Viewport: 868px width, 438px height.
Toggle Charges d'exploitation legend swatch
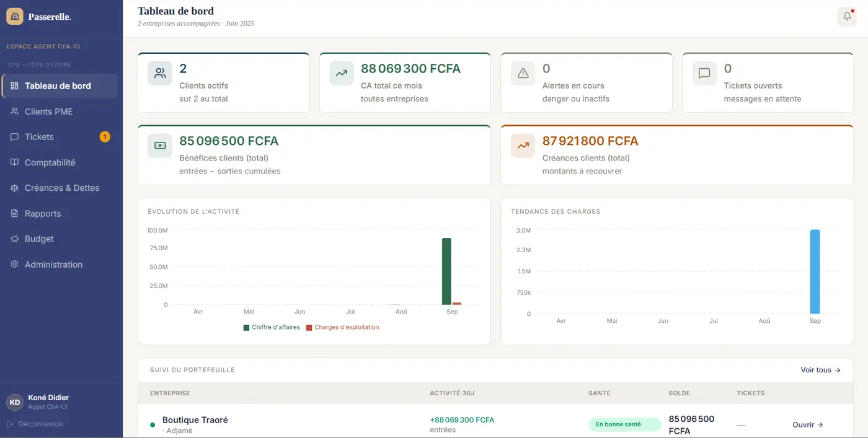(x=309, y=328)
